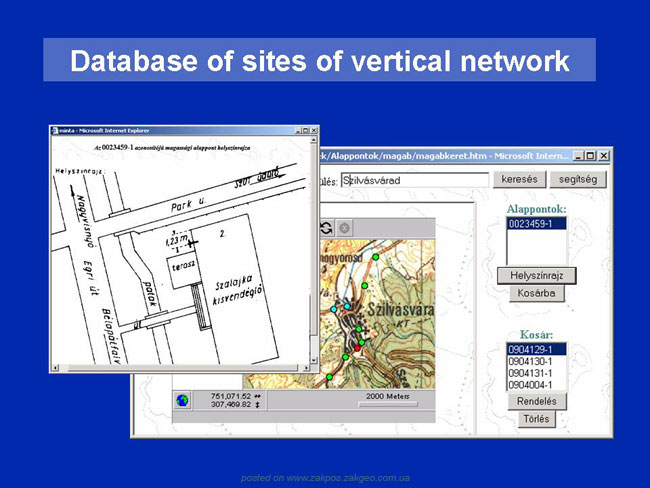This screenshot has width=650, height=488.
Task: Click the bottommost green point on map
Action: point(329,377)
